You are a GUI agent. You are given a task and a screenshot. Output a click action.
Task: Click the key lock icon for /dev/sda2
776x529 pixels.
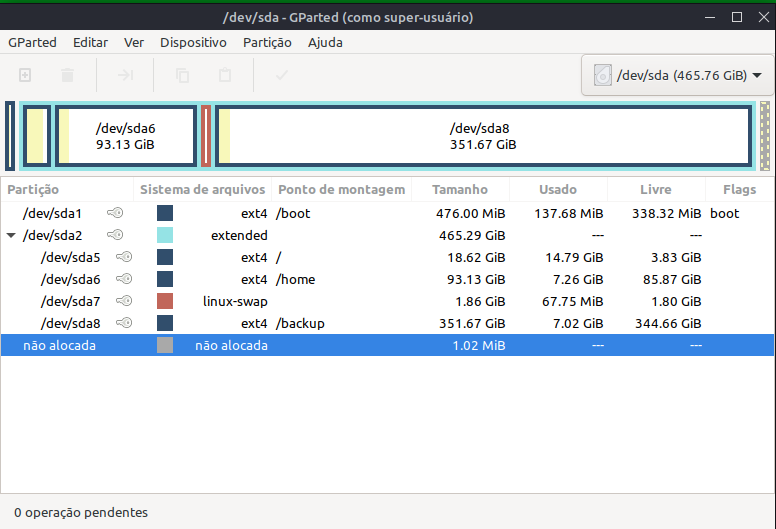(x=115, y=235)
